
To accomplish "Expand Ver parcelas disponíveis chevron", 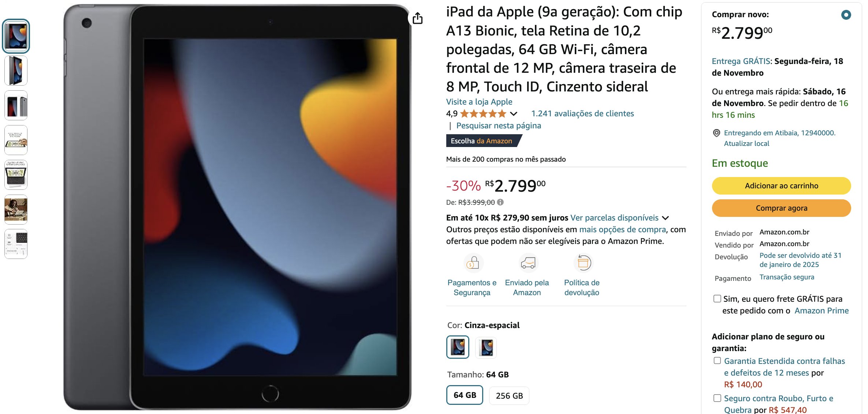I will click(x=666, y=218).
